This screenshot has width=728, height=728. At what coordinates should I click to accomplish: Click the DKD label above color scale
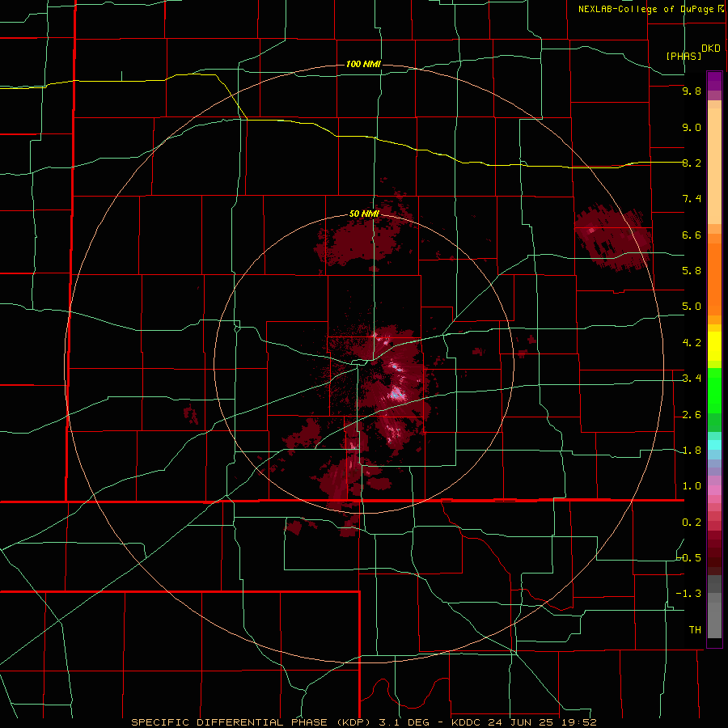(x=711, y=49)
